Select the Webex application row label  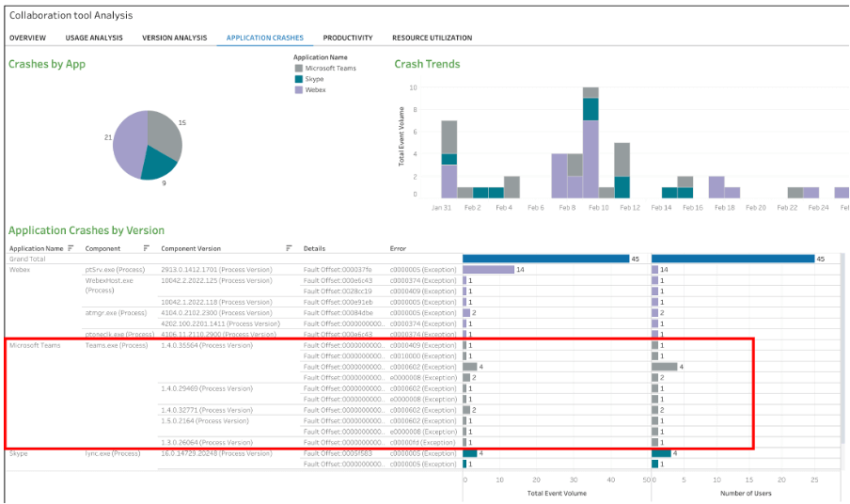[x=20, y=269]
